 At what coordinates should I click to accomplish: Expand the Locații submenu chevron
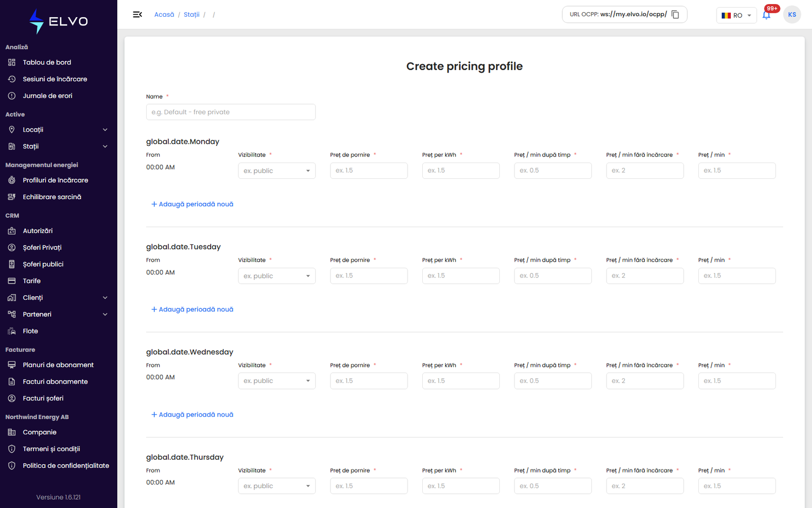click(x=105, y=130)
